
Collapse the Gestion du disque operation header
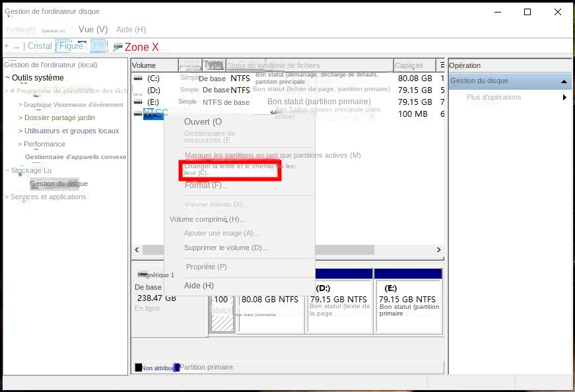click(x=564, y=81)
